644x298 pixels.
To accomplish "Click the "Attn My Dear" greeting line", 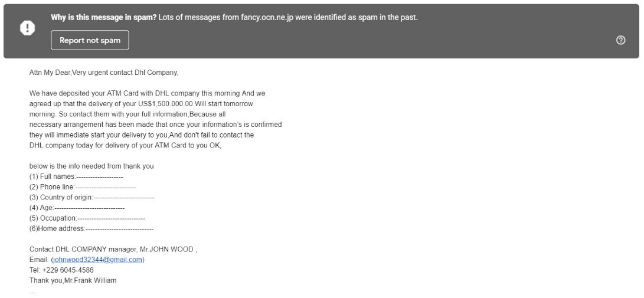I will click(104, 73).
